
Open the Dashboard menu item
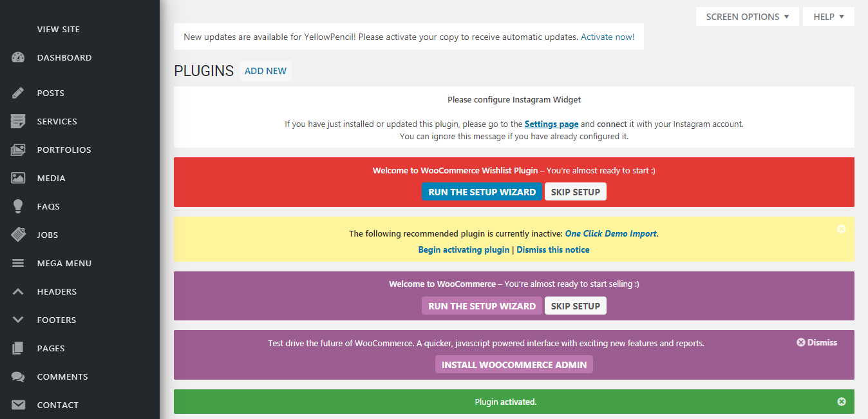pos(64,57)
